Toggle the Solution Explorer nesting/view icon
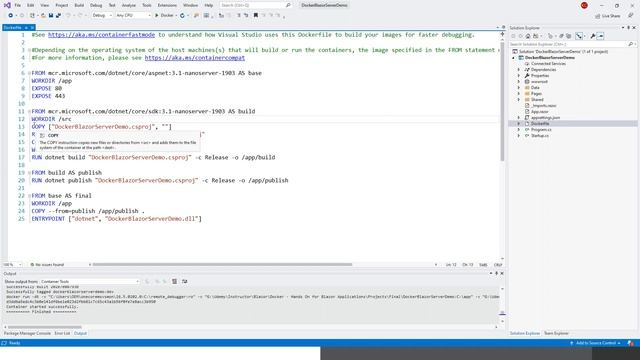This screenshot has height=360, width=640. click(579, 36)
